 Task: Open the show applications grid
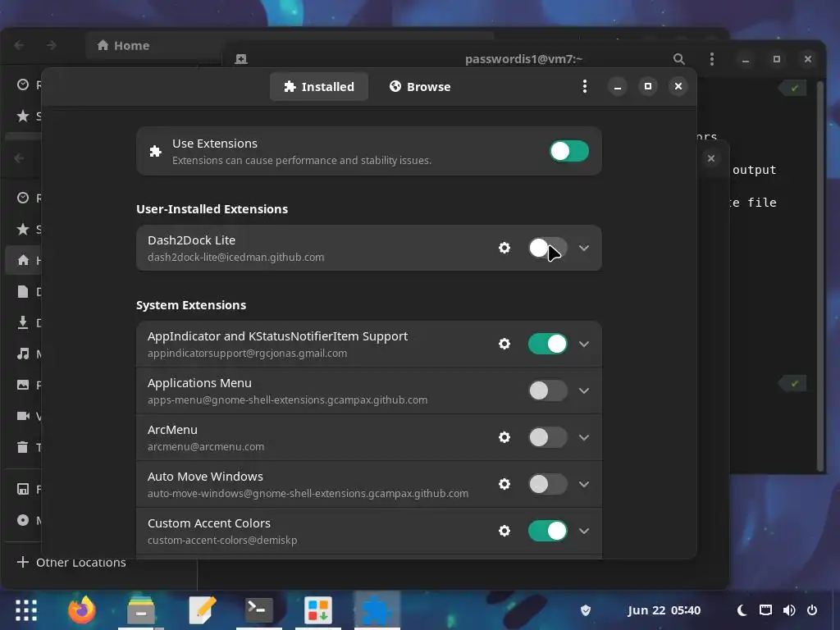(25, 610)
